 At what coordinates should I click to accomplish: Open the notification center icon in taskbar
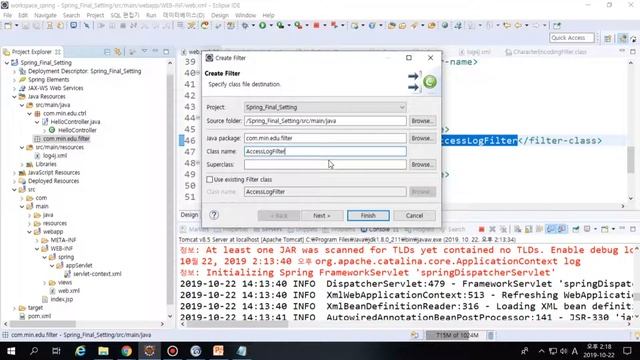(x=627, y=351)
